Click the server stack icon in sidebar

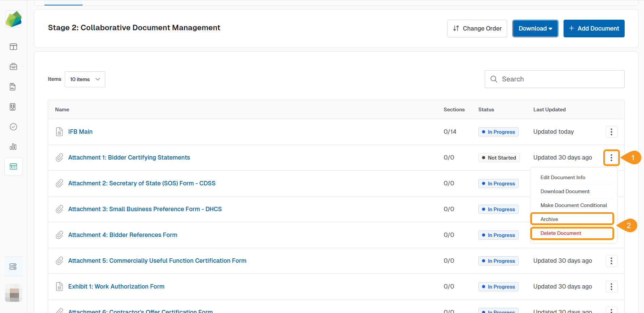[13, 266]
